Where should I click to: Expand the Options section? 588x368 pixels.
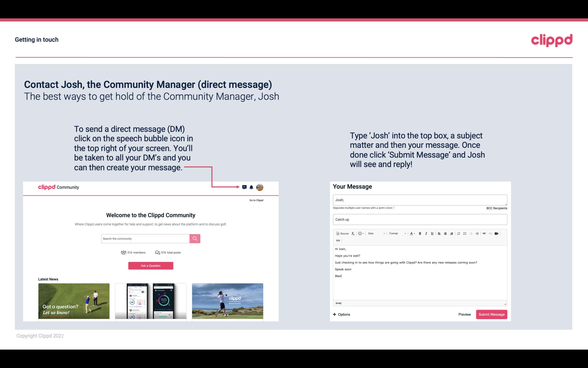point(341,314)
